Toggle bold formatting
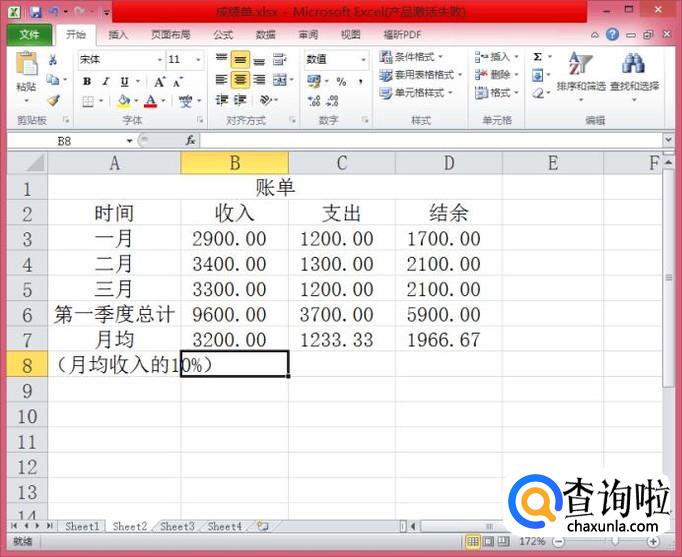 pos(87,81)
